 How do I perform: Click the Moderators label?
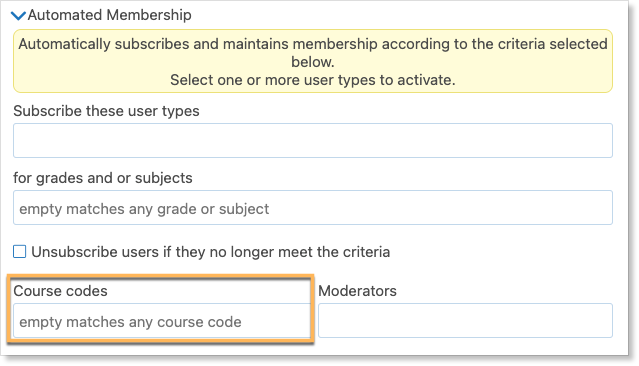pos(357,291)
